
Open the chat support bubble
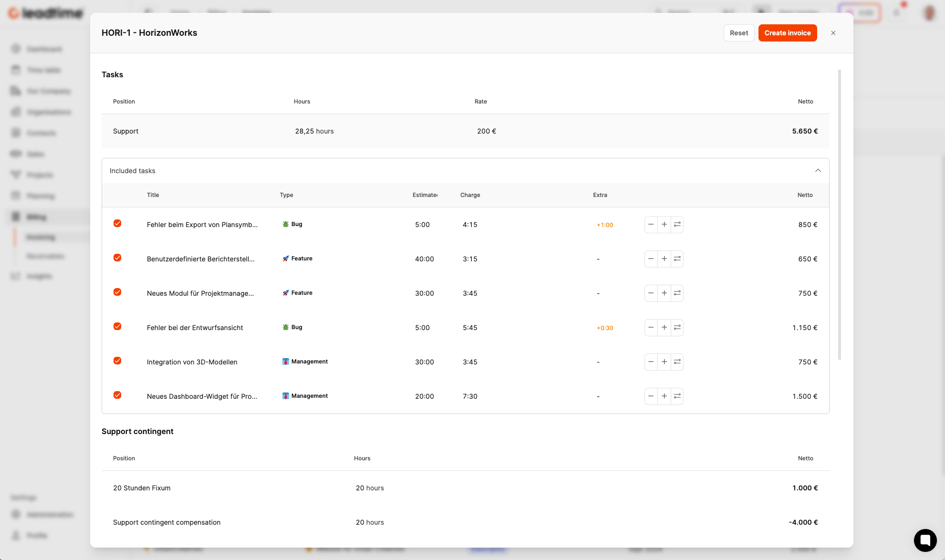[925, 540]
